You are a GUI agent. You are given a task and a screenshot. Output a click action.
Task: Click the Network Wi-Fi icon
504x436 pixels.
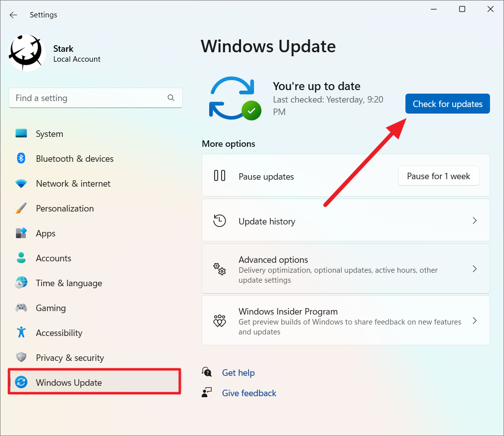tap(21, 184)
